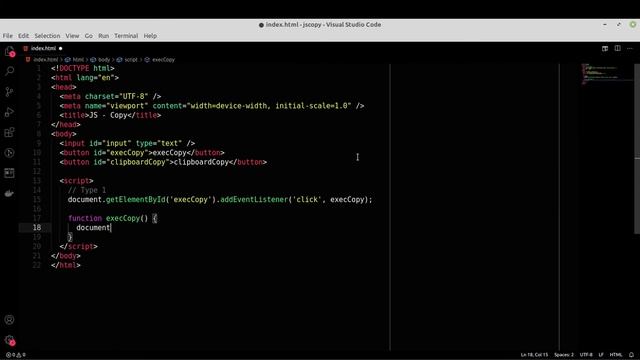
Task: Click the <!DOCTYPE html> line
Action: click(83, 68)
